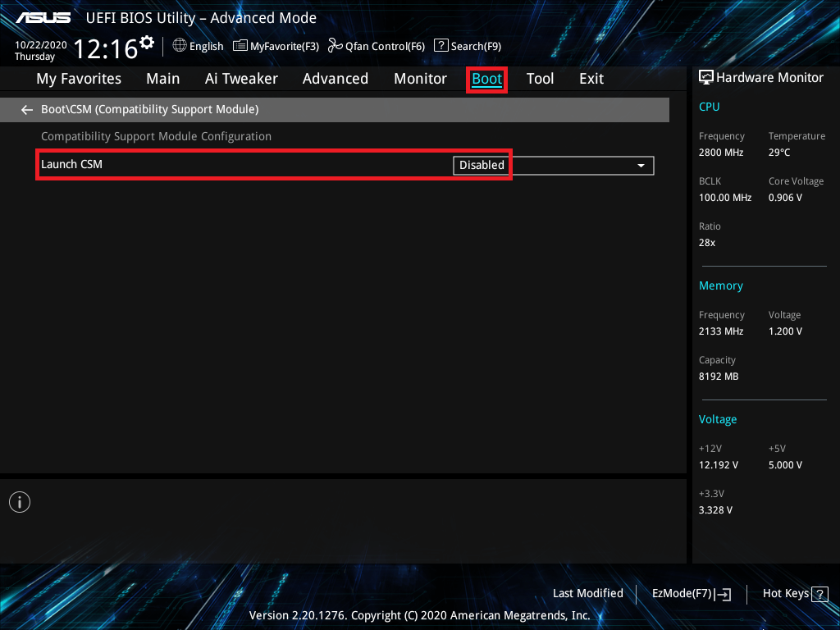Switch to the Ai Tweaker tab

click(241, 79)
